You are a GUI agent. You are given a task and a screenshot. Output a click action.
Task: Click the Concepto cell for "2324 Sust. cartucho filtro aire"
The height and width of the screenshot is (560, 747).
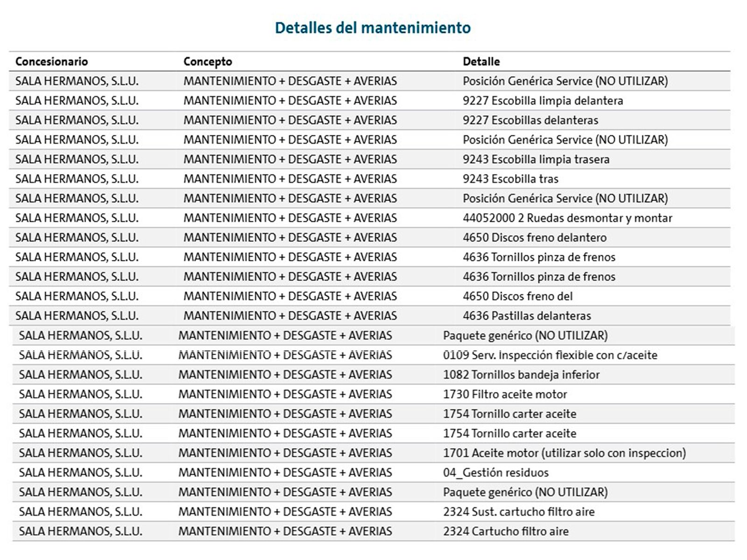coord(285,512)
